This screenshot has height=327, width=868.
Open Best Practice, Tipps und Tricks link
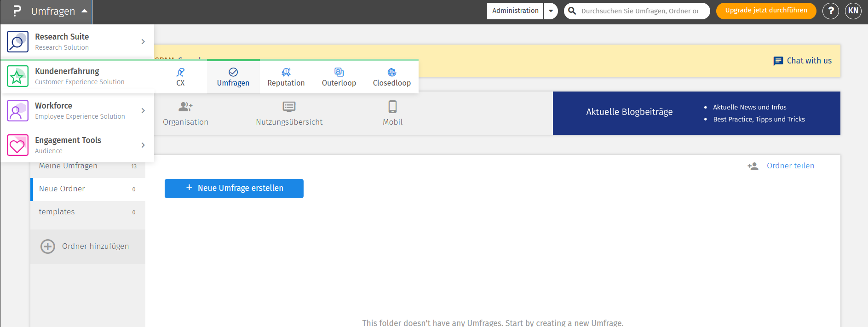pyautogui.click(x=759, y=119)
